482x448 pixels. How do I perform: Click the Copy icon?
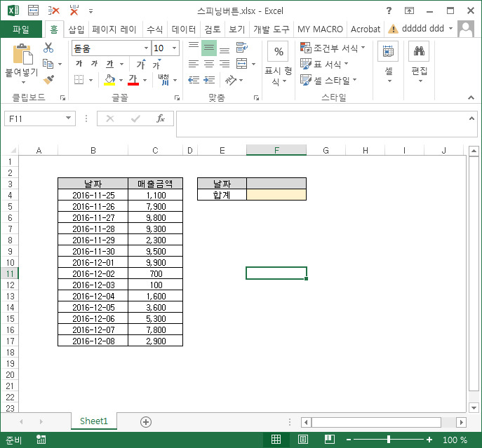pos(48,64)
